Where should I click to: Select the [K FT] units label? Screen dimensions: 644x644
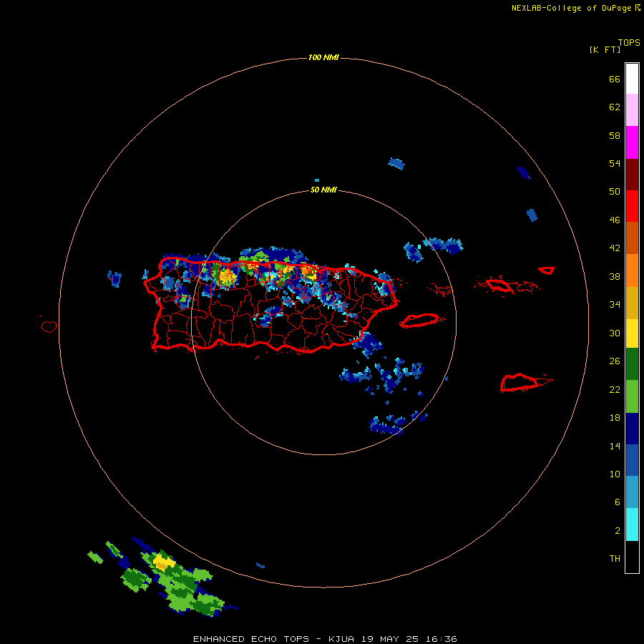(605, 49)
